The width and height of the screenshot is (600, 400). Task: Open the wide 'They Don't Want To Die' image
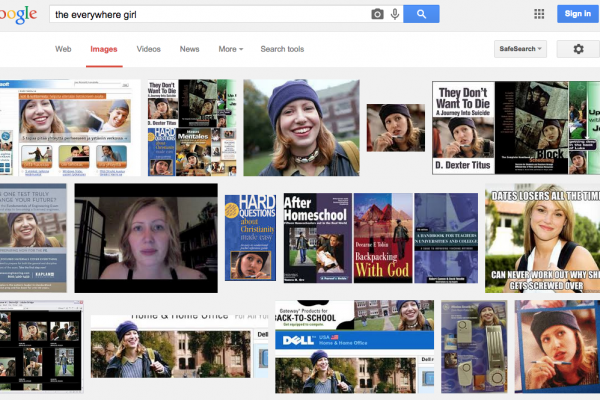[516, 128]
